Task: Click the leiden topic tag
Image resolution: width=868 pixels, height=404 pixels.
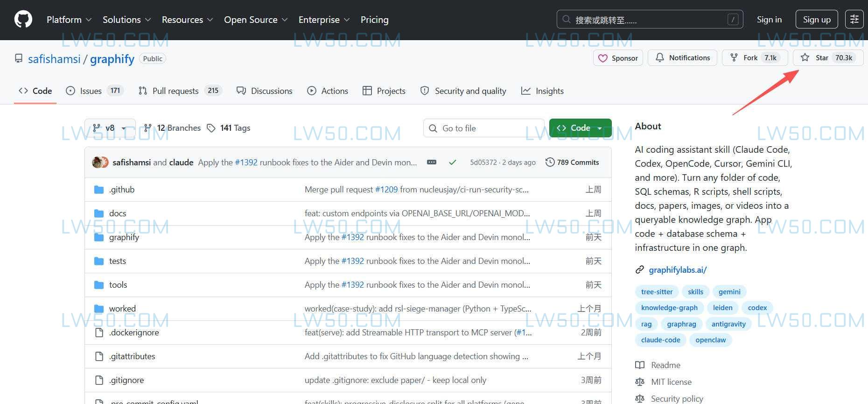Action: point(722,308)
